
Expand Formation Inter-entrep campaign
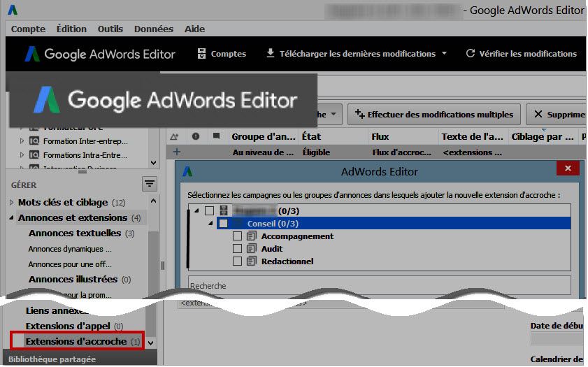22,141
